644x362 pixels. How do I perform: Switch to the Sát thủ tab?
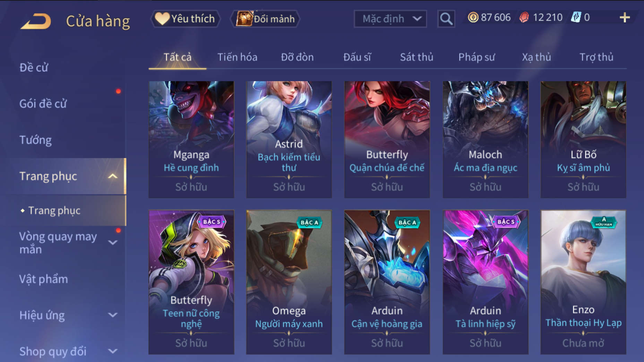(x=416, y=57)
